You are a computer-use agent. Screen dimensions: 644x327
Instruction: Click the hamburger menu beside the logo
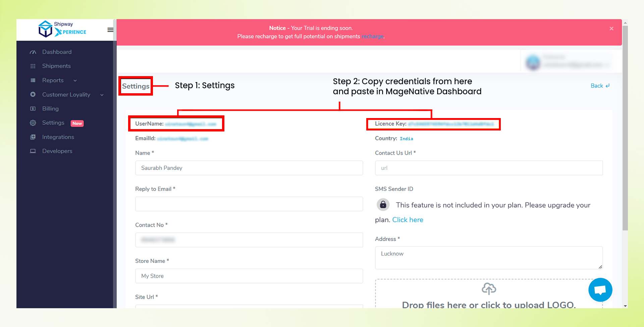(x=110, y=30)
